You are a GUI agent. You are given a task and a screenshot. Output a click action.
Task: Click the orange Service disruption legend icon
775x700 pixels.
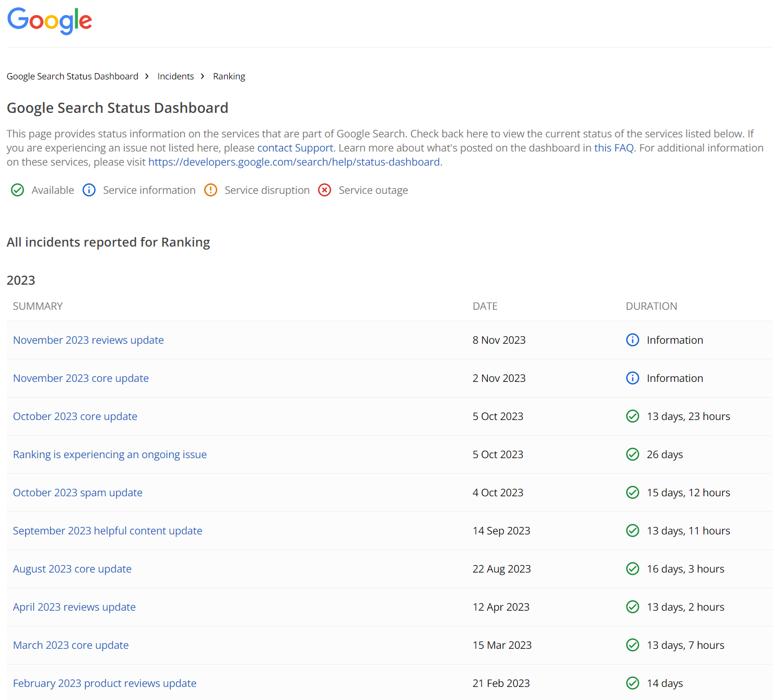tap(210, 190)
